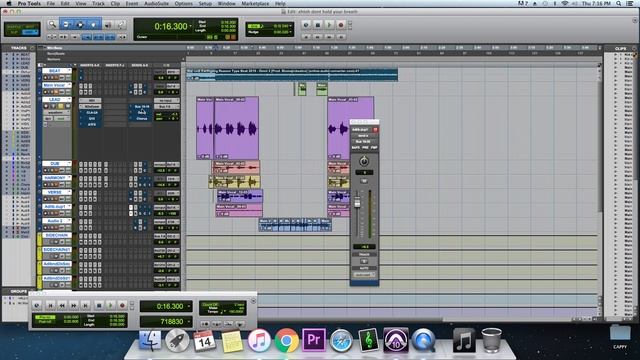Open the Trash in the Dock

(491, 340)
